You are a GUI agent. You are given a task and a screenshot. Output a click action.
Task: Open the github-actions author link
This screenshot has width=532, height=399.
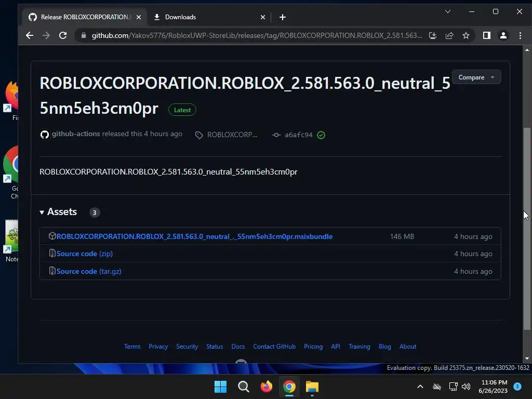click(x=76, y=134)
